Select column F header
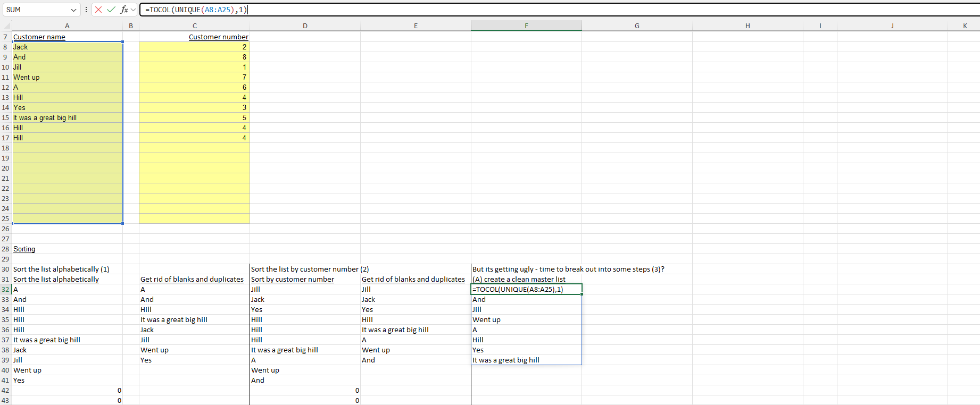980x405 pixels. [x=526, y=26]
